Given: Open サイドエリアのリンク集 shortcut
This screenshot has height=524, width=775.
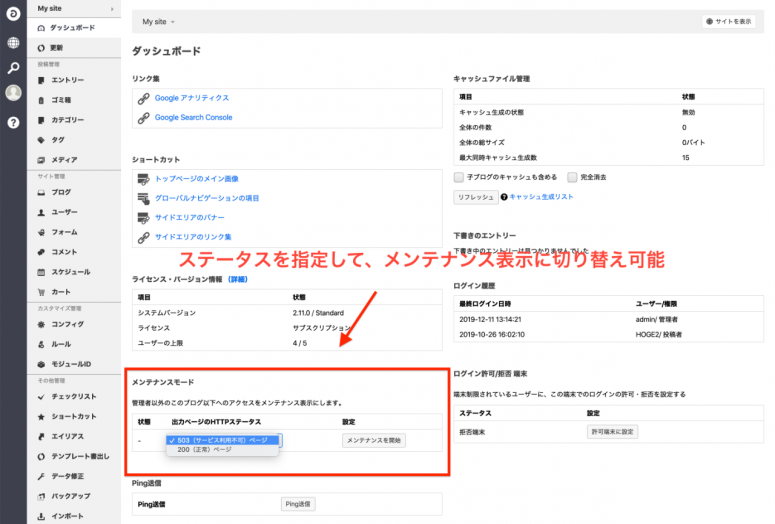Looking at the screenshot, I should 193,237.
